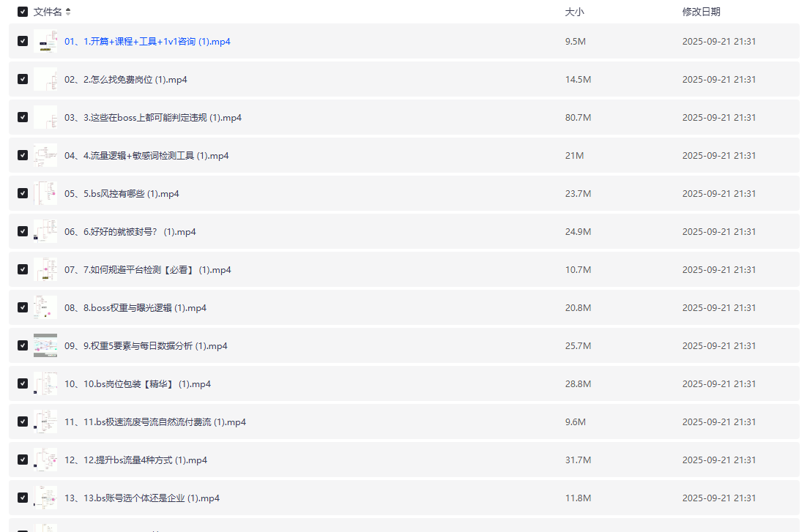Sort files by 修改日期 column header
Screen dimensions: 807x532
(x=701, y=12)
